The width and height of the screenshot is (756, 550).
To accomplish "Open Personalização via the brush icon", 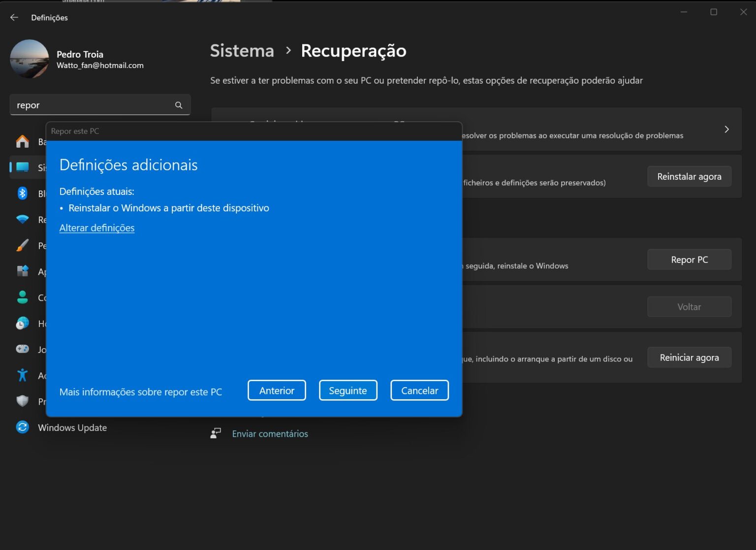I will pyautogui.click(x=23, y=245).
